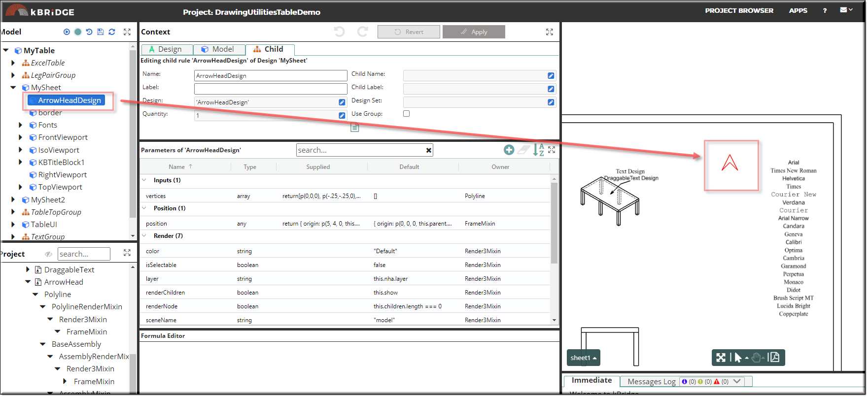
Task: Click the Model panel save disk icon
Action: 101,32
